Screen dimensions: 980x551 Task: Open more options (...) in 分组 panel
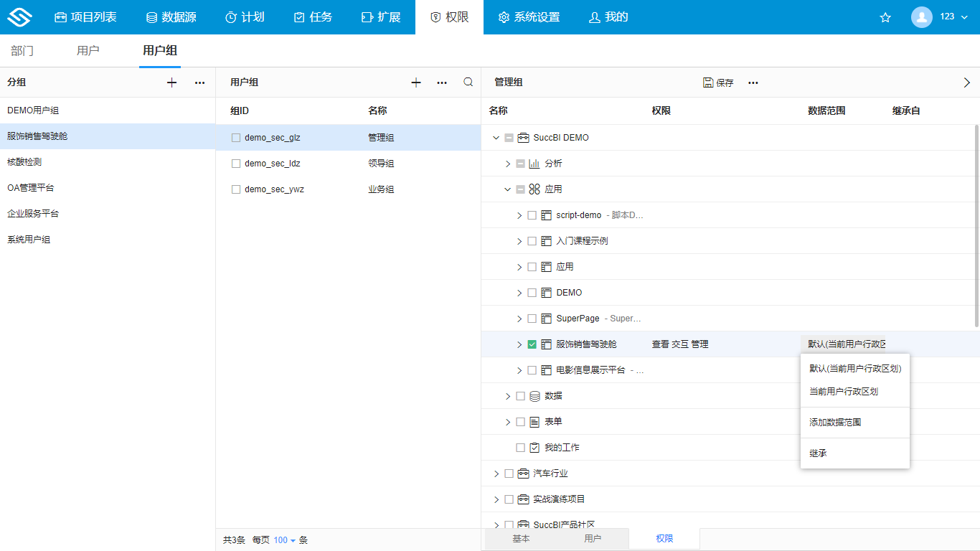(199, 82)
